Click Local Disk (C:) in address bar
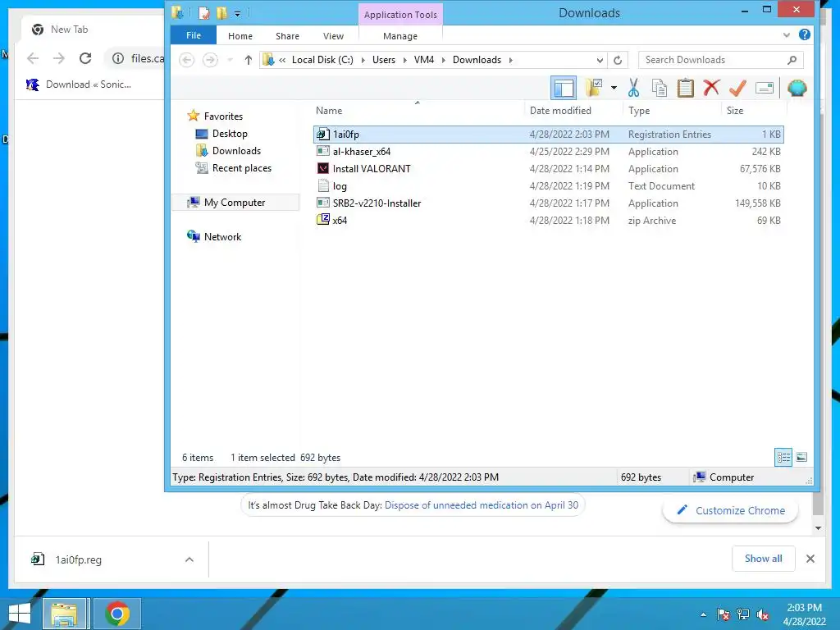 tap(322, 59)
